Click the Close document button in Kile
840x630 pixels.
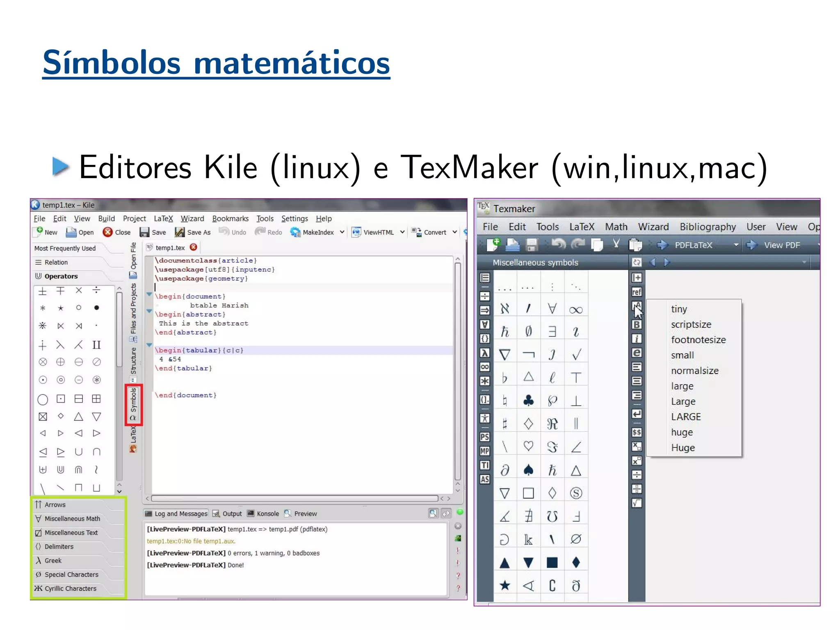(117, 232)
